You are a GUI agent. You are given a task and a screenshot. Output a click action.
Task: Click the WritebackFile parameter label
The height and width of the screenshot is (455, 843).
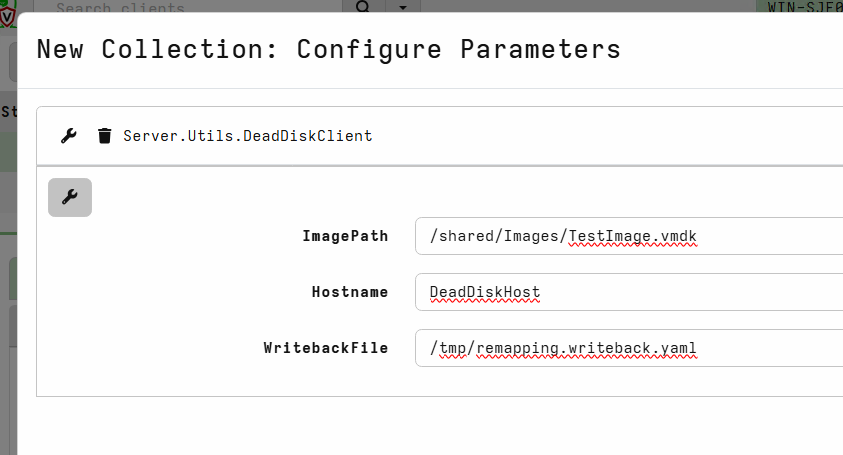coord(326,348)
